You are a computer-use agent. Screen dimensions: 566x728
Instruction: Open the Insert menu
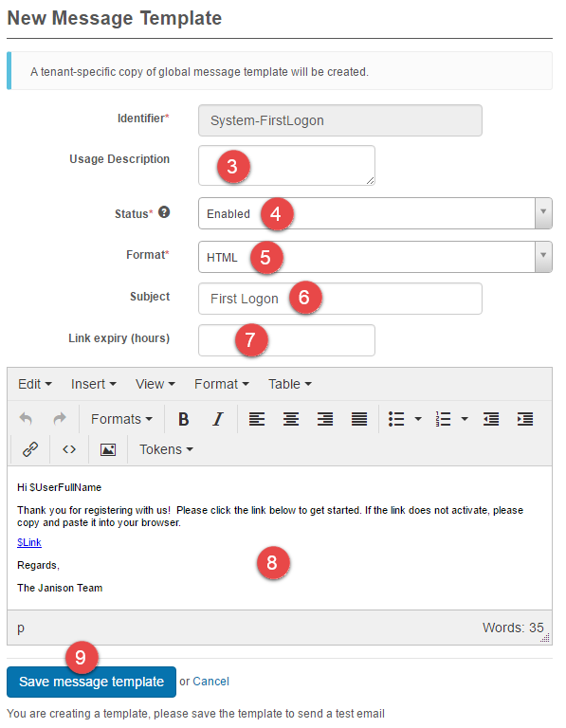93,384
